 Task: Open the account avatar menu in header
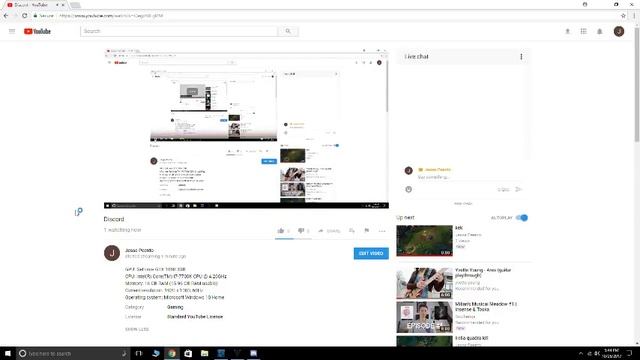(619, 31)
